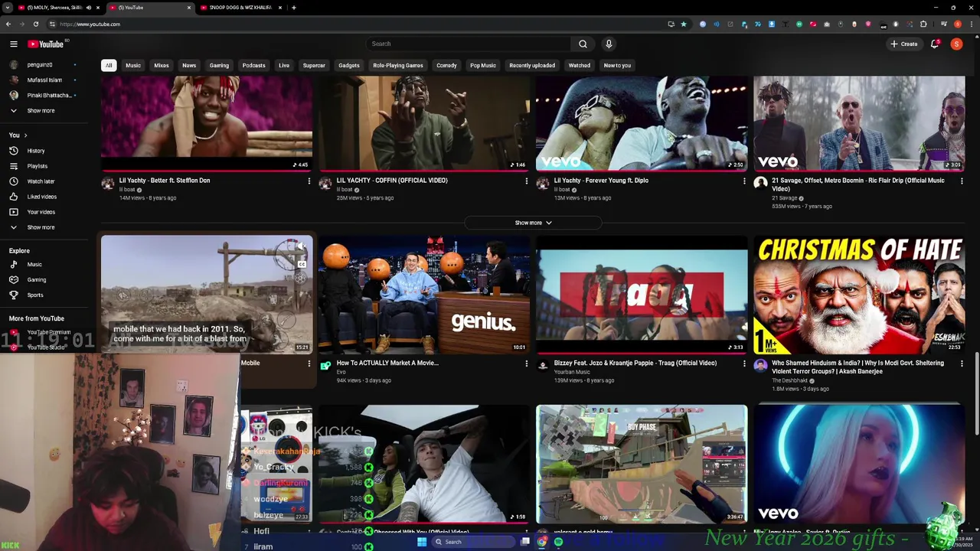Open the Create dropdown button
Image resolution: width=980 pixels, height=551 pixels.
coord(903,44)
